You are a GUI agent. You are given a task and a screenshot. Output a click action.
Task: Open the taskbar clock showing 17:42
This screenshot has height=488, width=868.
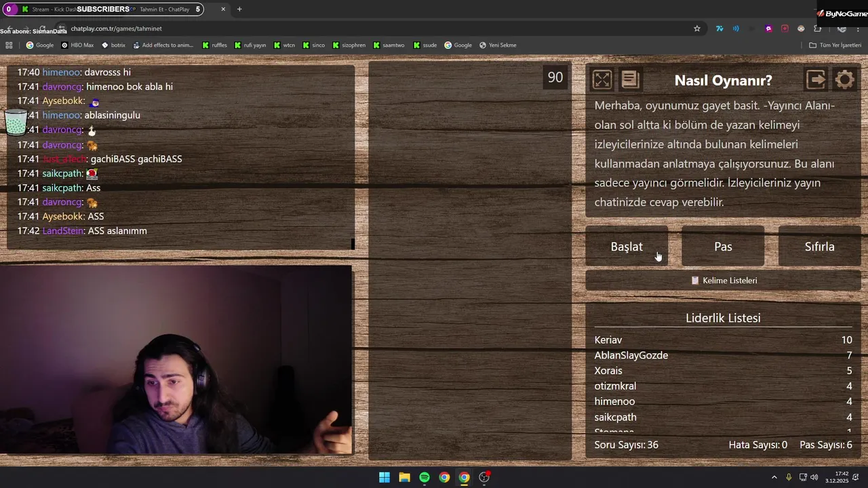pyautogui.click(x=837, y=477)
